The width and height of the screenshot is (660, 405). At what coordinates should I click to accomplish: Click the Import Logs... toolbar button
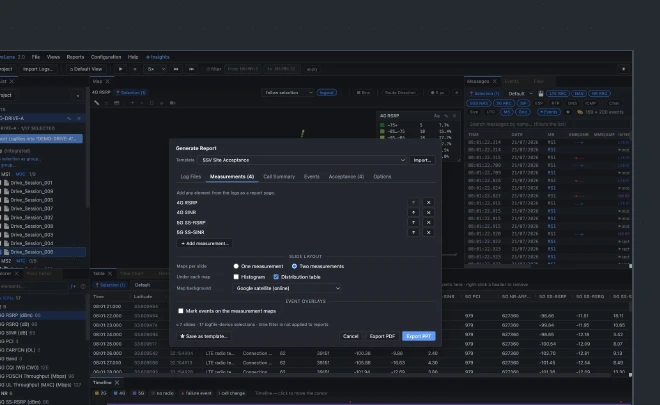38,69
